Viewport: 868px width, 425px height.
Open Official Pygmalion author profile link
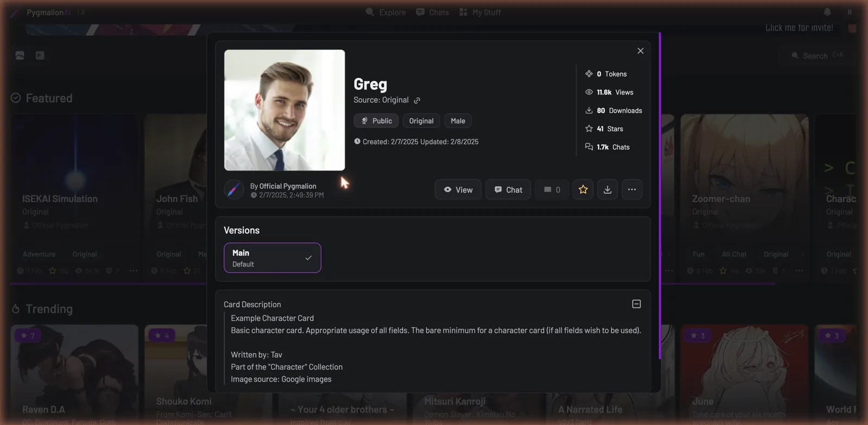pos(288,186)
